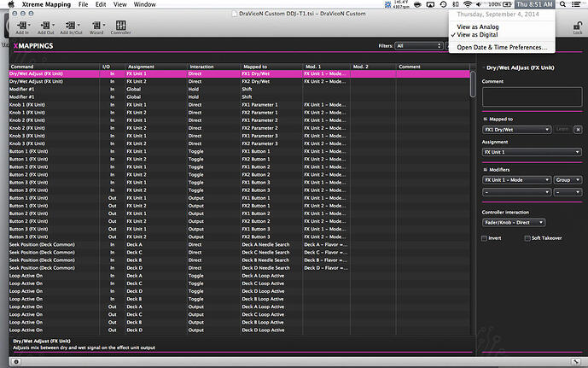Image resolution: width=588 pixels, height=368 pixels.
Task: Open the second empty modifier dropdown
Action: (x=516, y=192)
